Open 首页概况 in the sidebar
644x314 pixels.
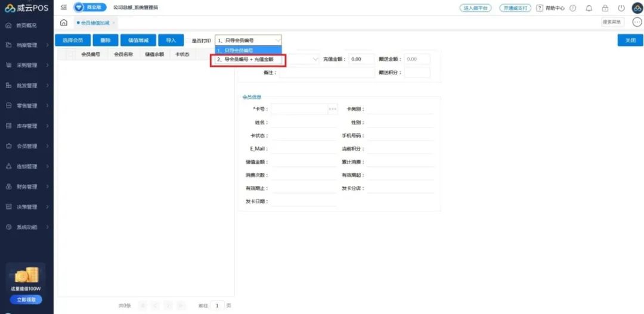[26, 26]
